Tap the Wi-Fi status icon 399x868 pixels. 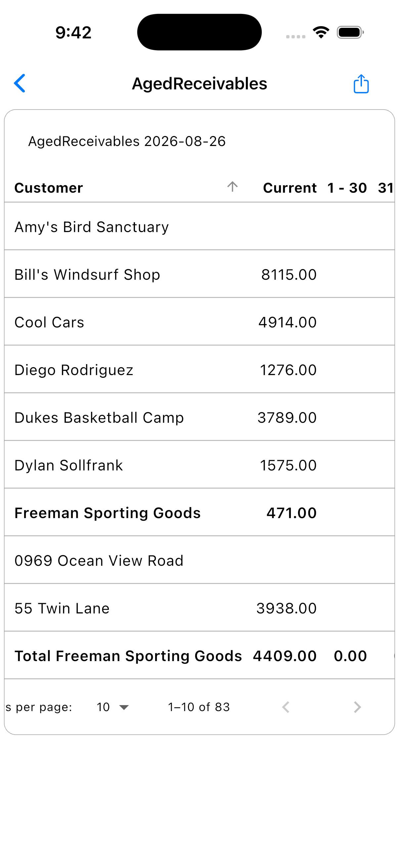pos(321,32)
